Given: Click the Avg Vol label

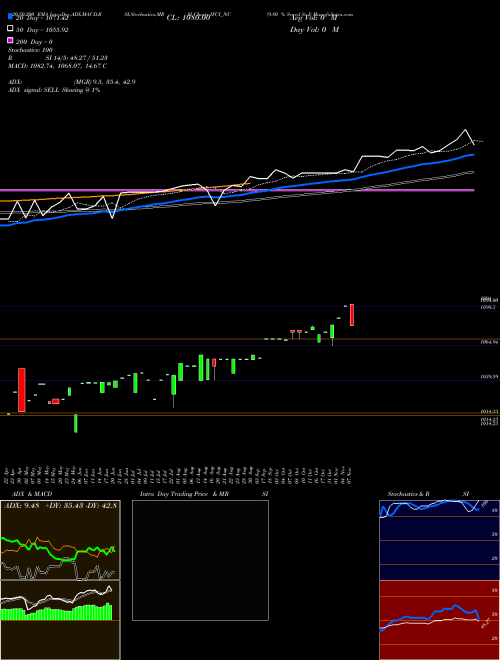Looking at the screenshot, I should 313,18.
